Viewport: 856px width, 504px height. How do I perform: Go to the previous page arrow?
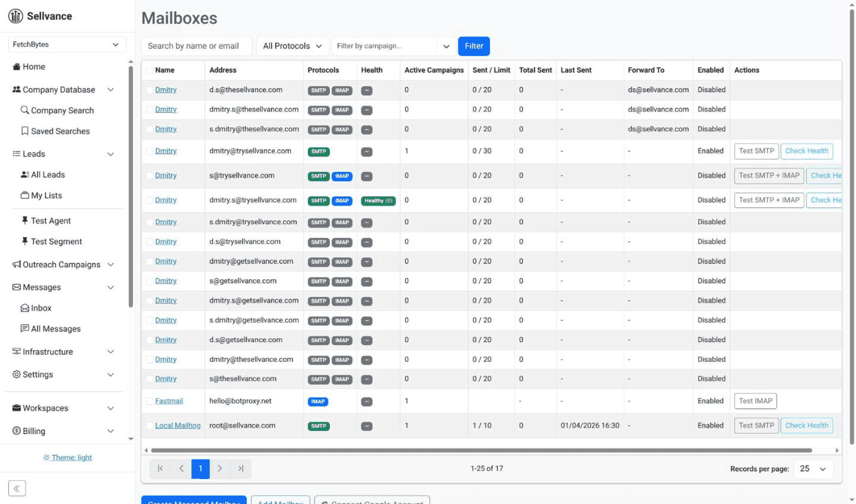point(181,468)
